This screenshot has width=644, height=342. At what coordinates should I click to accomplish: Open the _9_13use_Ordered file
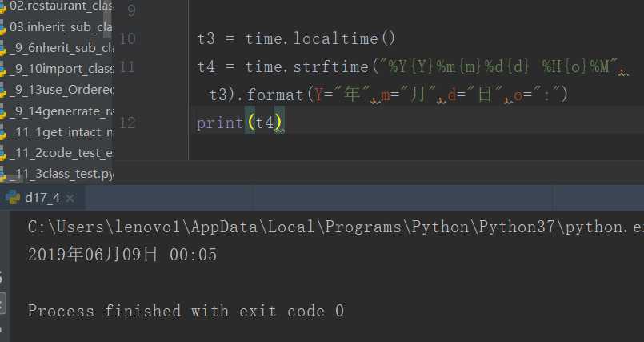pos(61,90)
